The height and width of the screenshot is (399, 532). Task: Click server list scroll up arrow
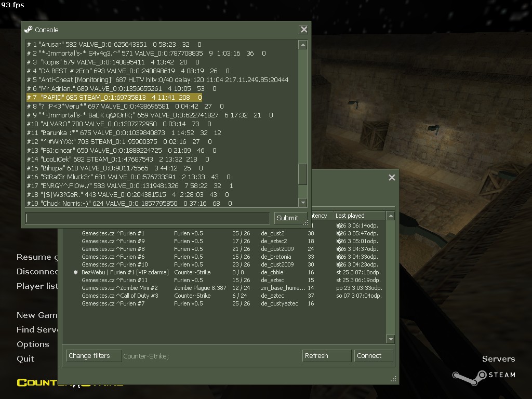pyautogui.click(x=391, y=216)
